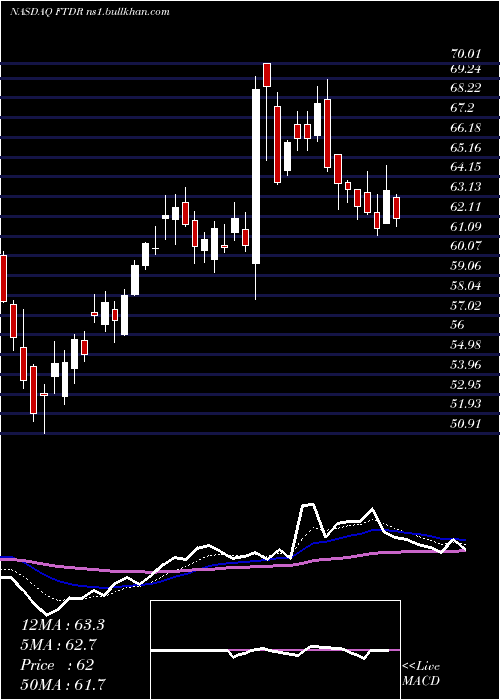500x700 pixels.
Task: Click inside the Live MACD inset chart
Action: [x=275, y=650]
